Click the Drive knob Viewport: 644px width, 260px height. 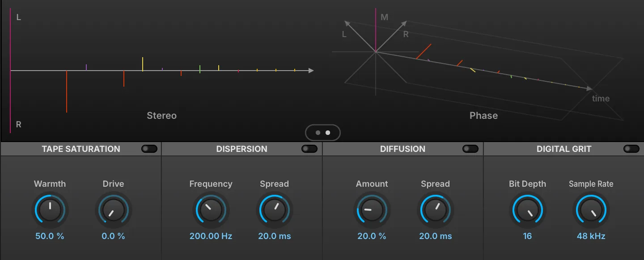(x=113, y=210)
